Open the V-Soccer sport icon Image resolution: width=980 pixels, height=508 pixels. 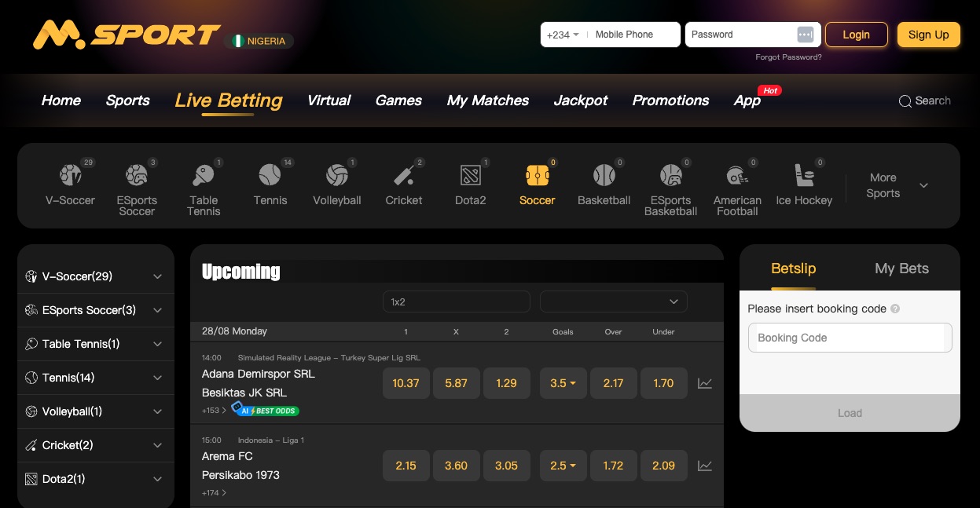(70, 174)
